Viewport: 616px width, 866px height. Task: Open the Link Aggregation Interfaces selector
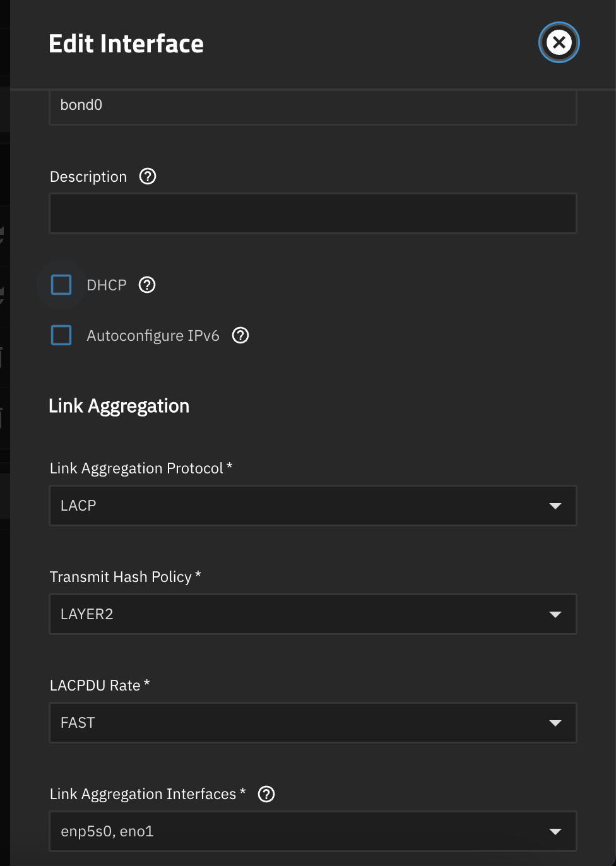[313, 831]
